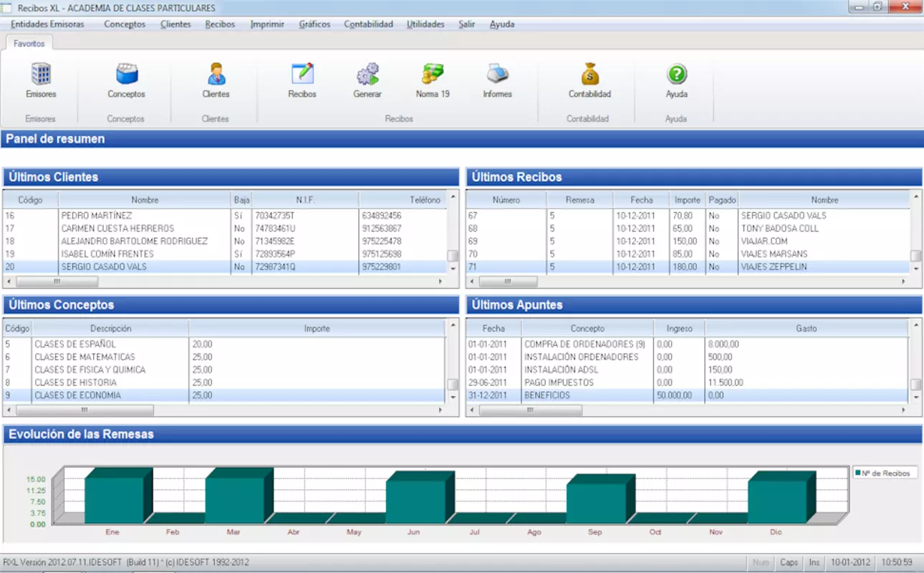
Task: Select client row CARMEN CUESTA HERREROS
Action: coord(225,228)
